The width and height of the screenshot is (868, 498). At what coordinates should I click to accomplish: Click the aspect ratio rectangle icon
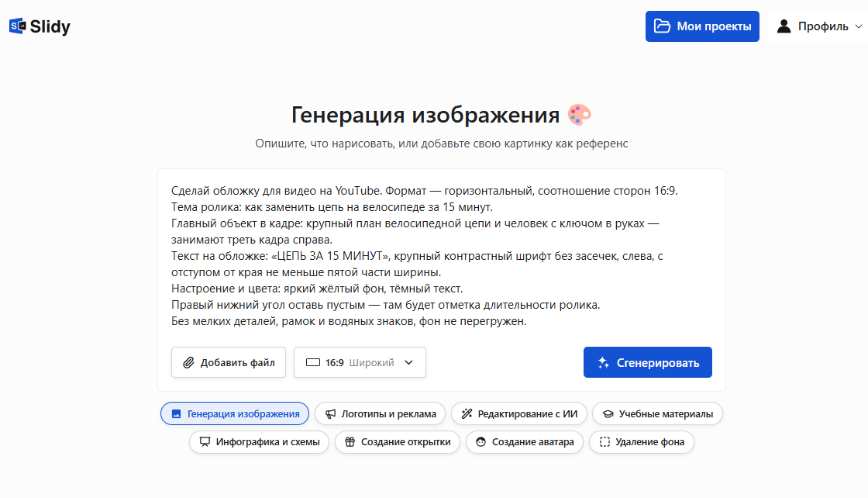point(313,362)
